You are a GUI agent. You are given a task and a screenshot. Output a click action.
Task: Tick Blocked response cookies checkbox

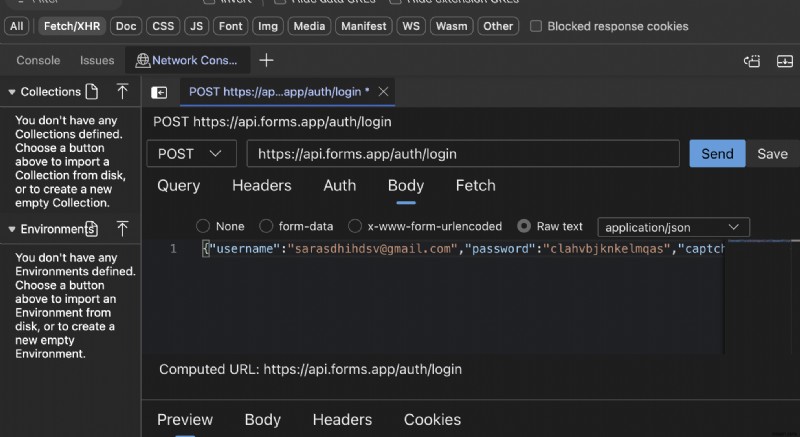[x=536, y=26]
